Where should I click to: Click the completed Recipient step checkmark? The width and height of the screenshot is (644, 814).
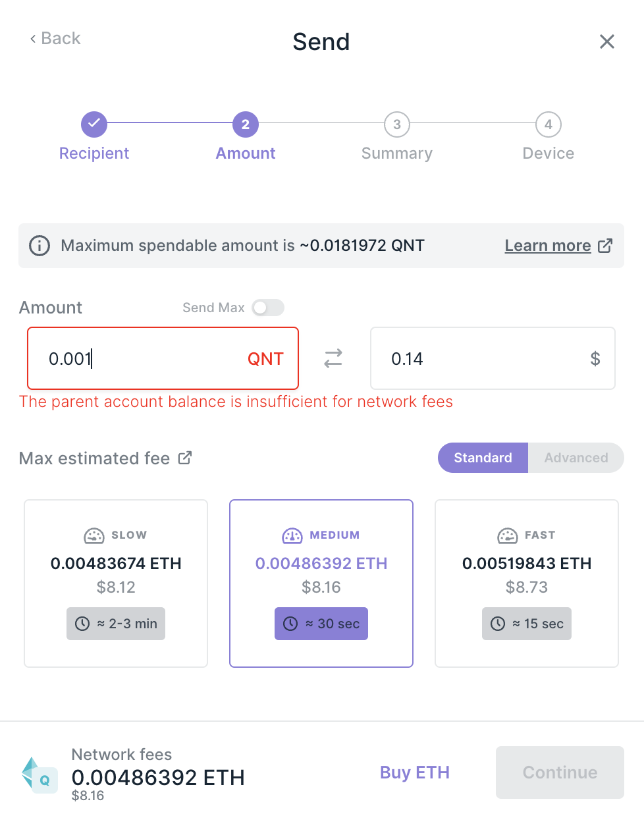pos(94,124)
